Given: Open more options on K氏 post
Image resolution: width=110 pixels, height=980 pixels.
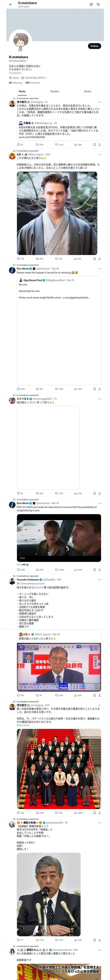Looking at the screenshot, I should (100, 155).
